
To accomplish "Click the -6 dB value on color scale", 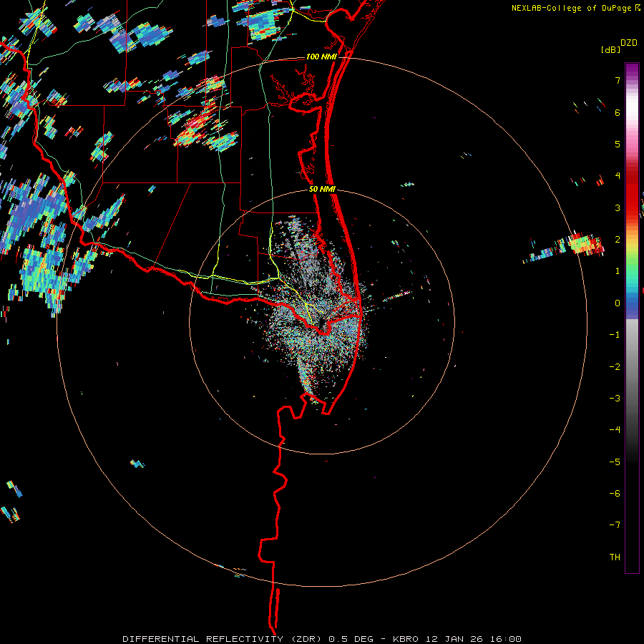I will click(615, 494).
